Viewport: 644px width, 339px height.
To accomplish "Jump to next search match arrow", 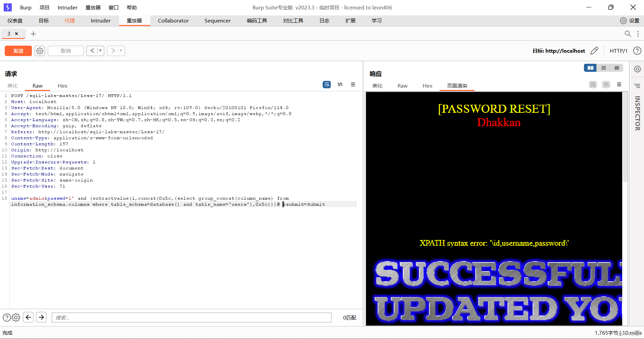I will 41,317.
